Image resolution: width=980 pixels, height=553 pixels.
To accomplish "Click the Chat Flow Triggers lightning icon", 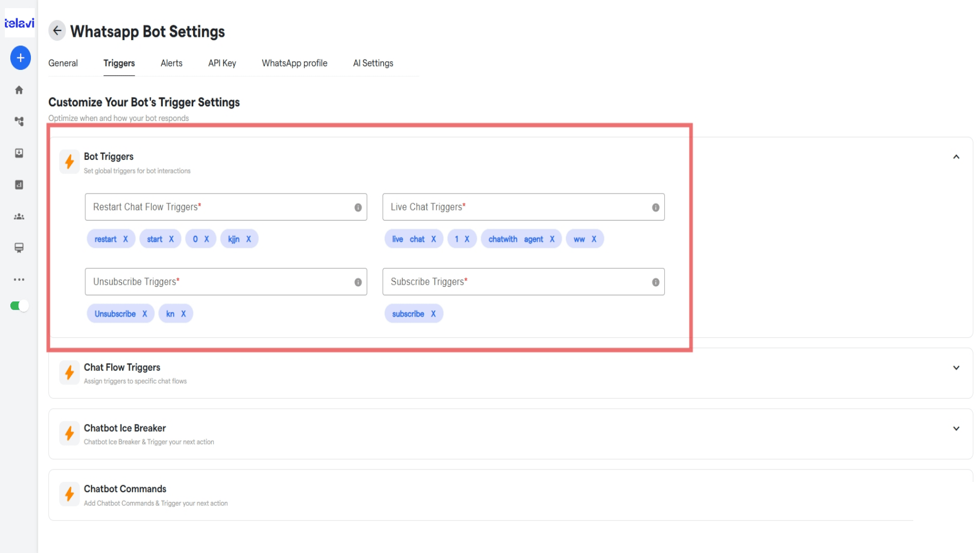I will [69, 372].
